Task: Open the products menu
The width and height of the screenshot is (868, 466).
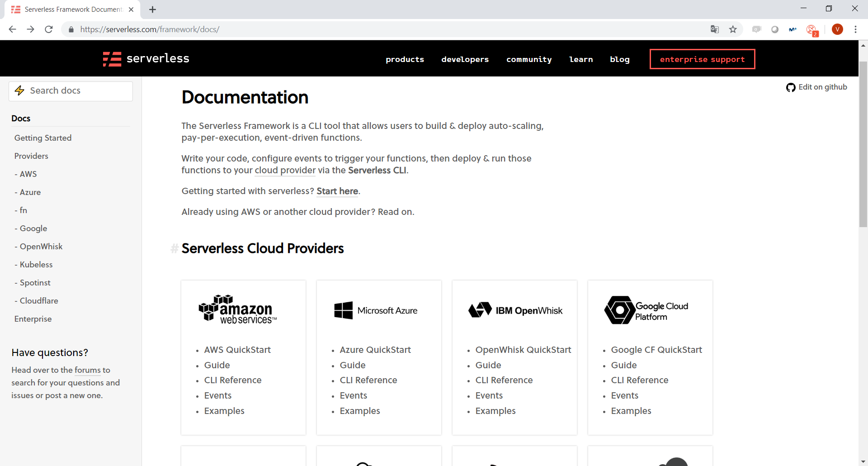Action: [405, 59]
